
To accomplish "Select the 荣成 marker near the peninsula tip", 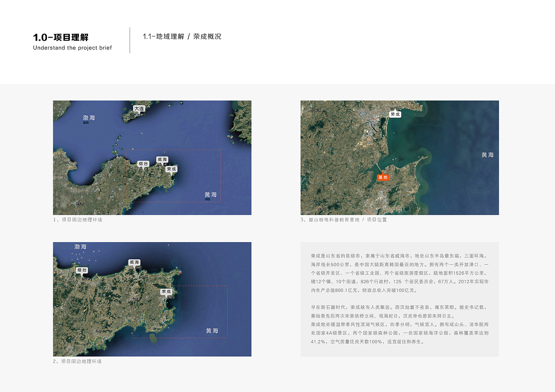I will pyautogui.click(x=171, y=169).
